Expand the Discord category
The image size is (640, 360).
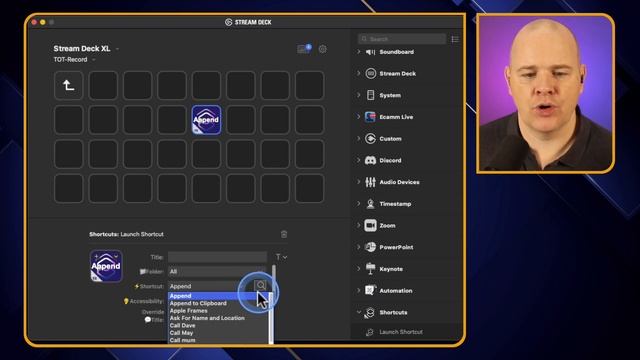[x=359, y=160]
